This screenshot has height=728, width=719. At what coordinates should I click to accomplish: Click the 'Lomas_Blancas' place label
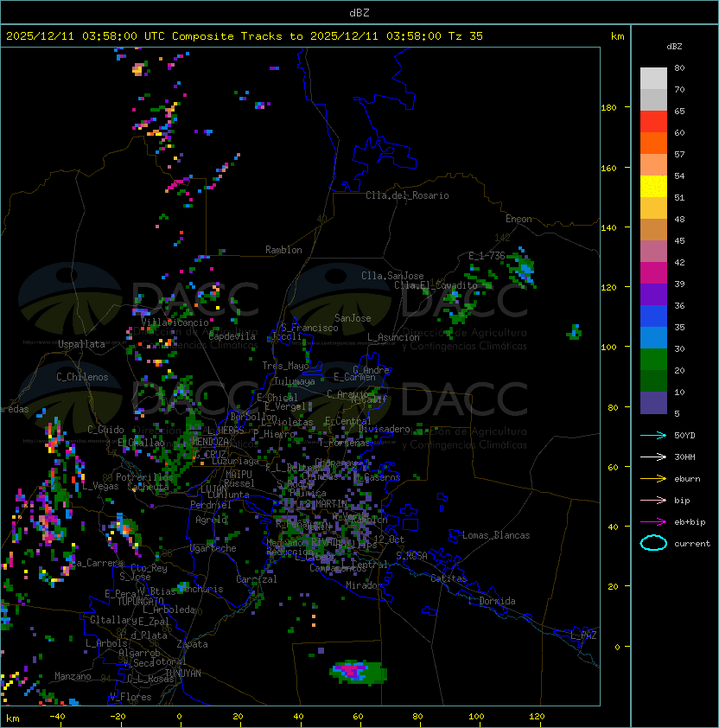click(x=496, y=535)
